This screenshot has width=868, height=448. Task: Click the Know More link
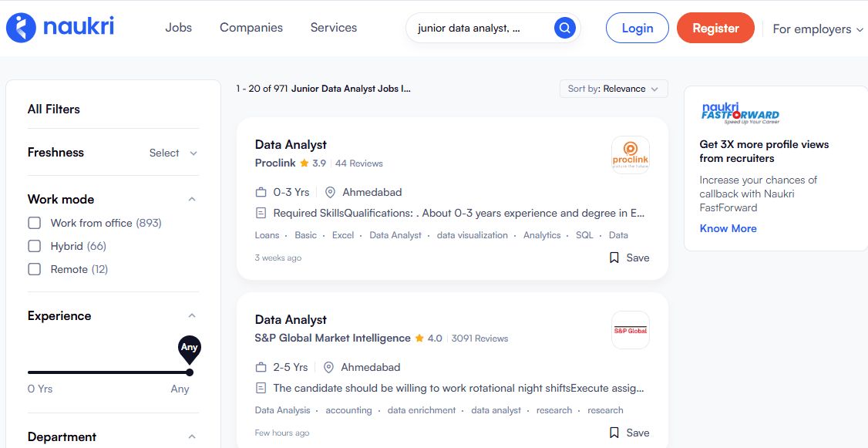728,228
